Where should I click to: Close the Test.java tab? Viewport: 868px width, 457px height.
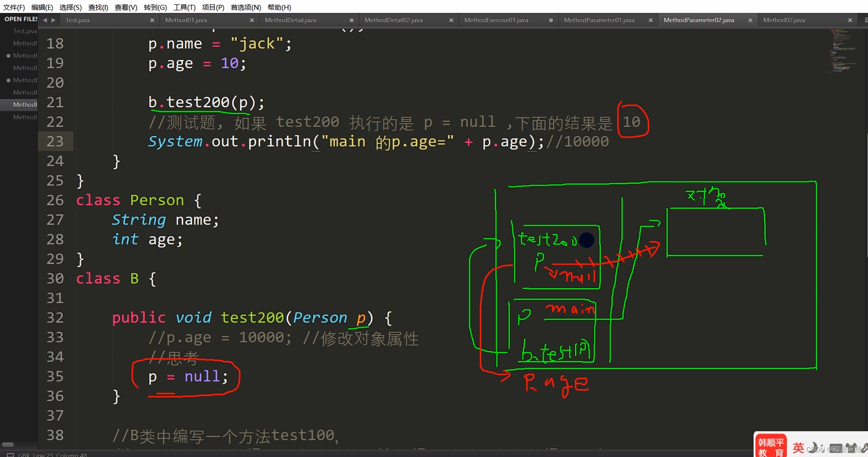click(x=152, y=20)
